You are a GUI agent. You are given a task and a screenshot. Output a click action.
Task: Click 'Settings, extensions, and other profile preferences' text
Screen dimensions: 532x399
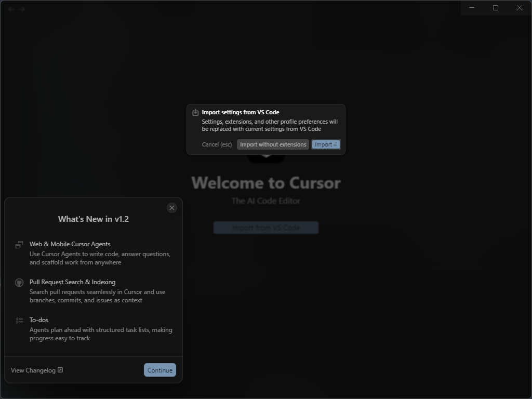click(x=270, y=125)
